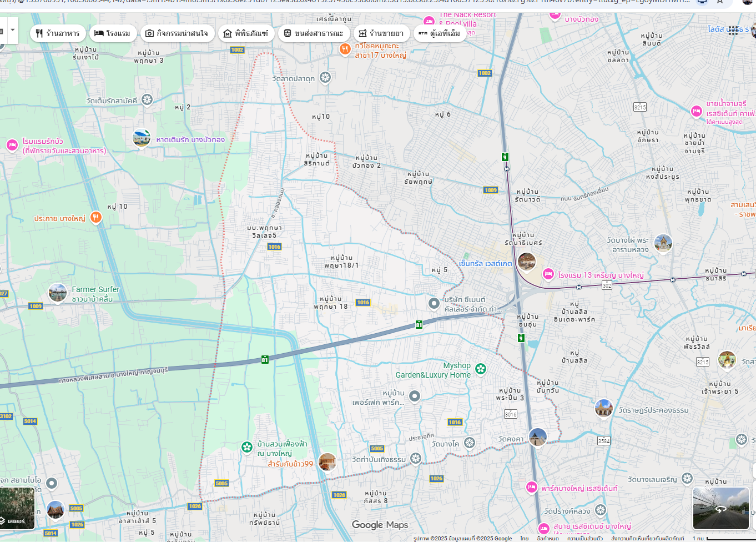Click the ตู้เอทีเอ็ม (ATM) filter chip

[x=440, y=33]
